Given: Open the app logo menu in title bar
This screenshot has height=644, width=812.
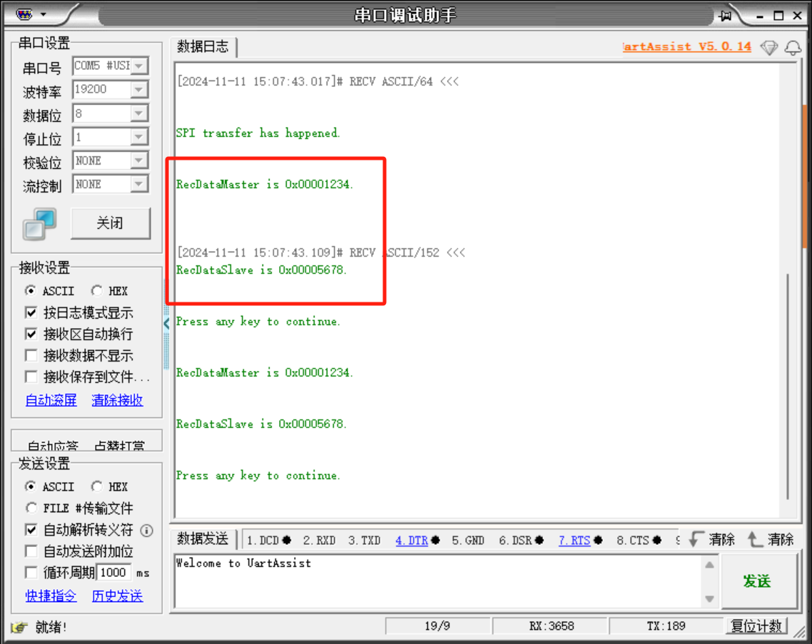Looking at the screenshot, I should [24, 14].
